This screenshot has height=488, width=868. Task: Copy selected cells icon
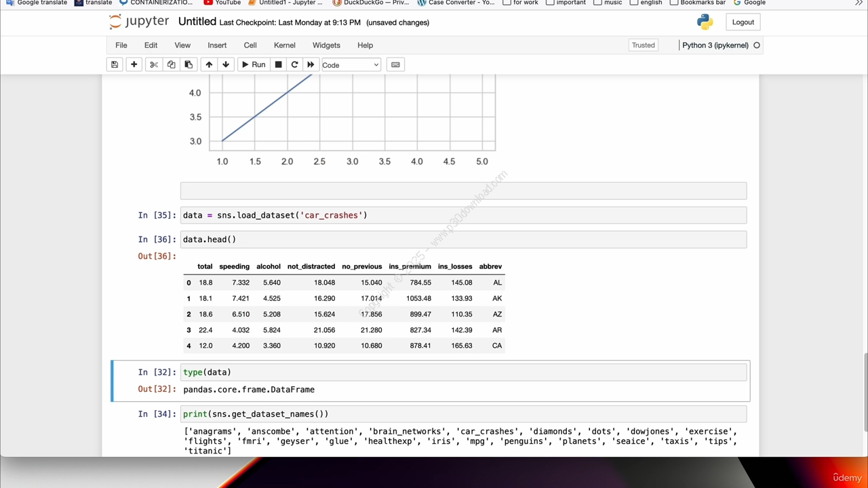click(x=171, y=65)
